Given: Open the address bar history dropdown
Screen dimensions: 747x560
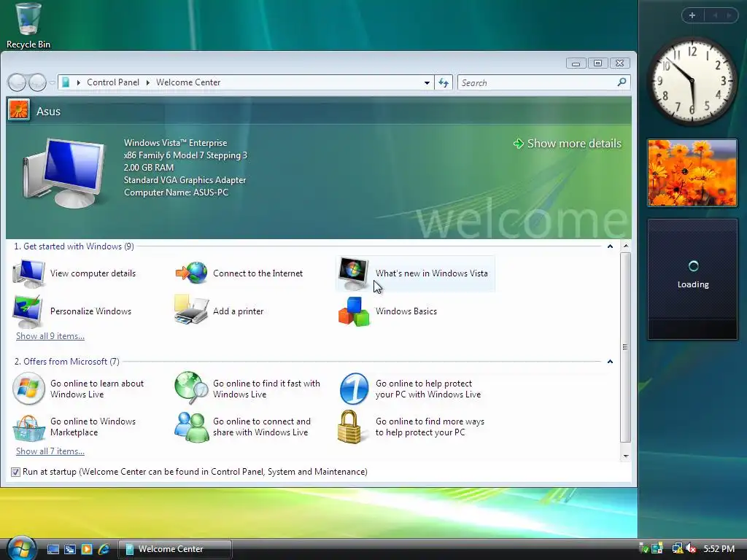Looking at the screenshot, I should click(x=427, y=83).
